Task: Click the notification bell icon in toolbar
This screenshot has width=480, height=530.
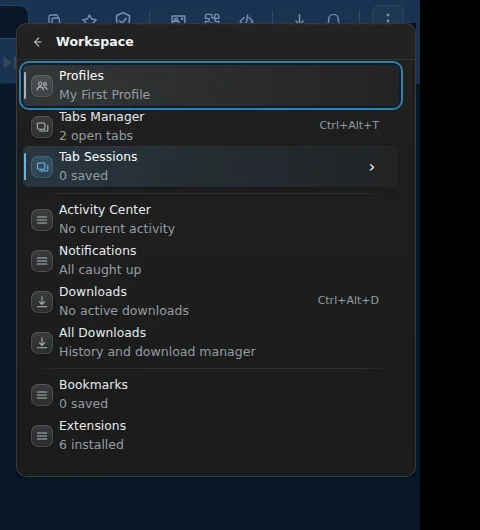Action: tap(333, 19)
